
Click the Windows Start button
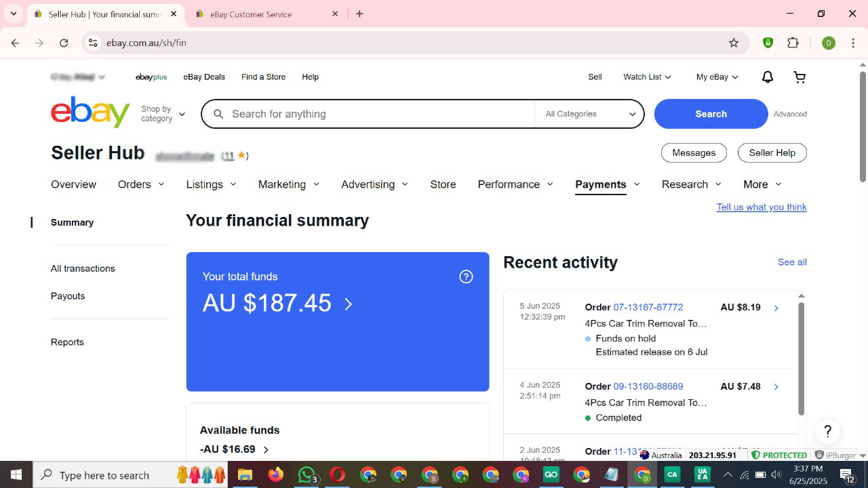tap(16, 475)
